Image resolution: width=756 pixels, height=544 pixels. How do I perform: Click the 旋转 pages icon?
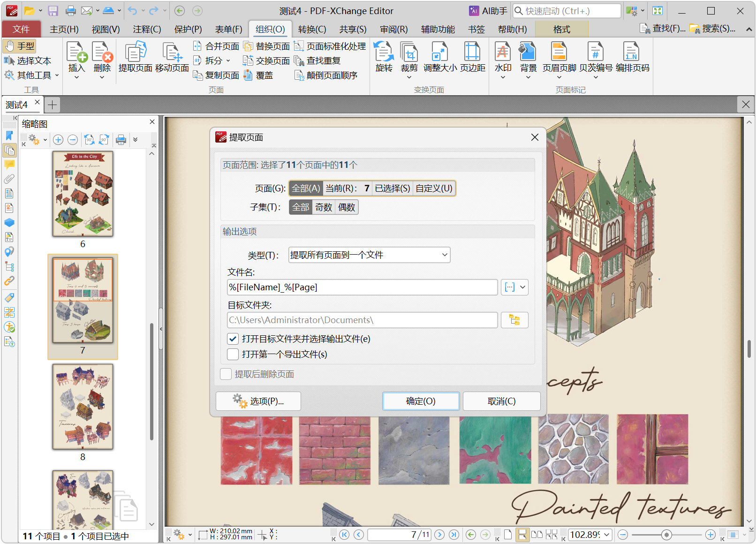384,57
